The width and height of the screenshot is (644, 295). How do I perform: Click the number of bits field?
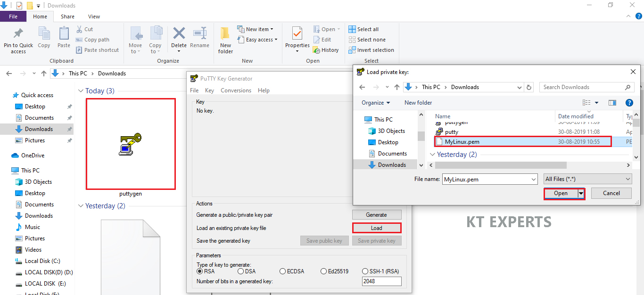click(x=381, y=281)
